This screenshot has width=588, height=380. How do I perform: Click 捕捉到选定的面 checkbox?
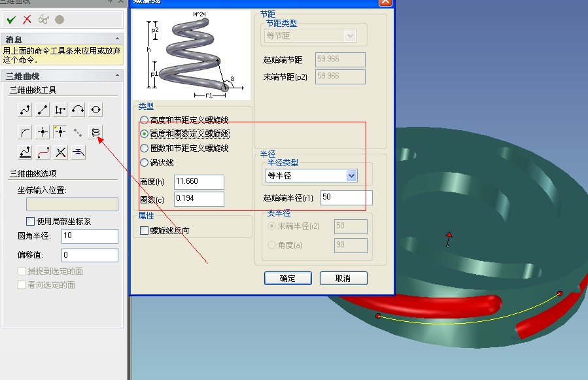tap(22, 271)
